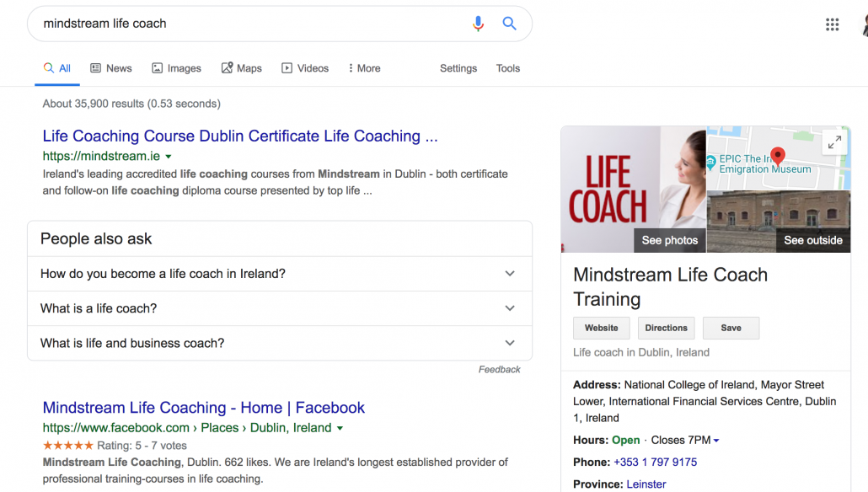Click the 'About 35,900 results' text
This screenshot has width=868, height=492.
131,104
